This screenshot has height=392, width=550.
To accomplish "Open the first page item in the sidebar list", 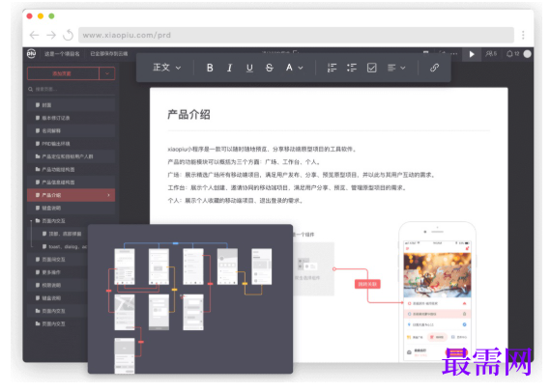I will (72, 105).
